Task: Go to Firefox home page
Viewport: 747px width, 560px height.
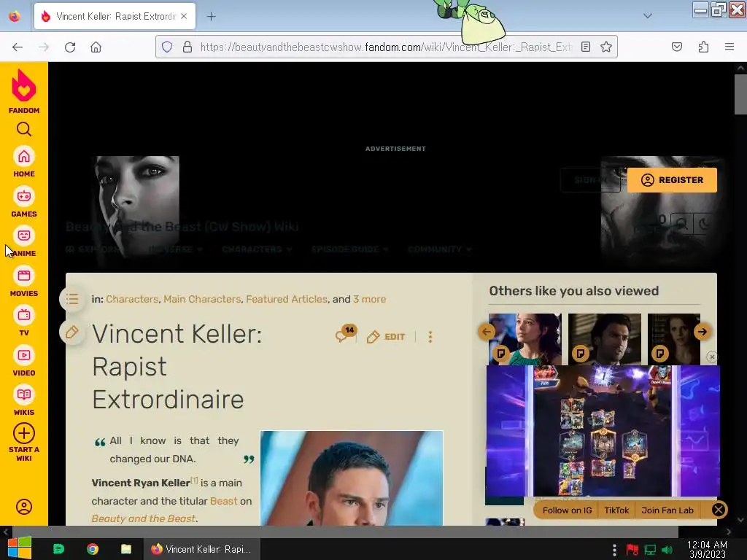Action: click(x=96, y=47)
